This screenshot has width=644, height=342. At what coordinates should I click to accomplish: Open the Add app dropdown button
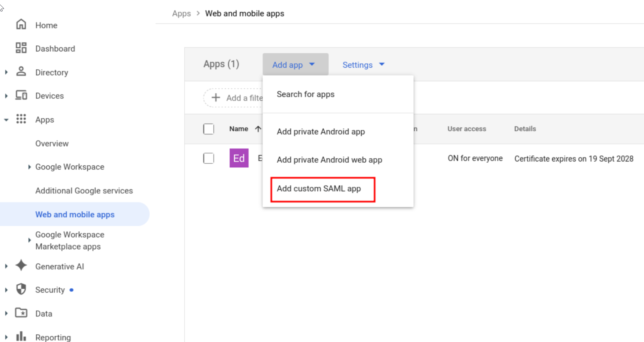coord(296,65)
